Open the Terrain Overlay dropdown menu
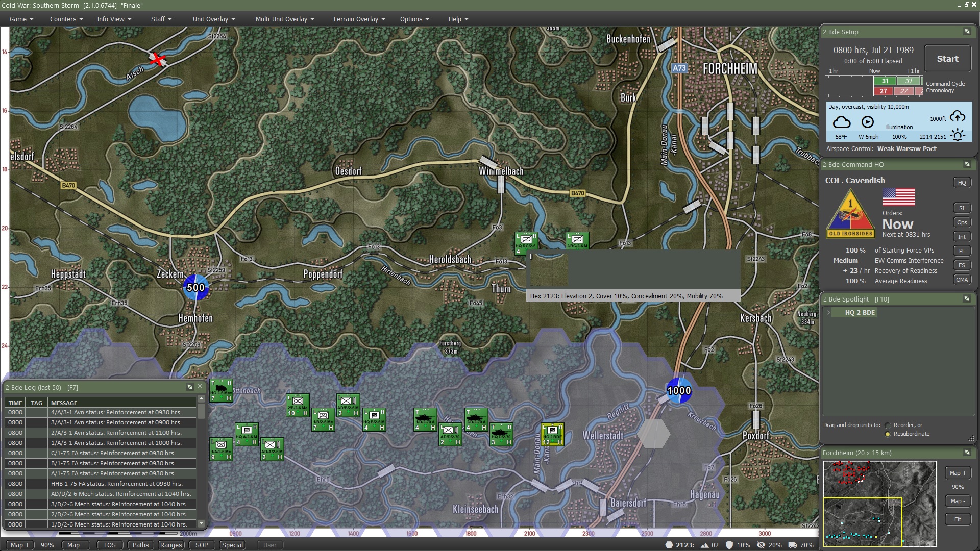 tap(359, 19)
